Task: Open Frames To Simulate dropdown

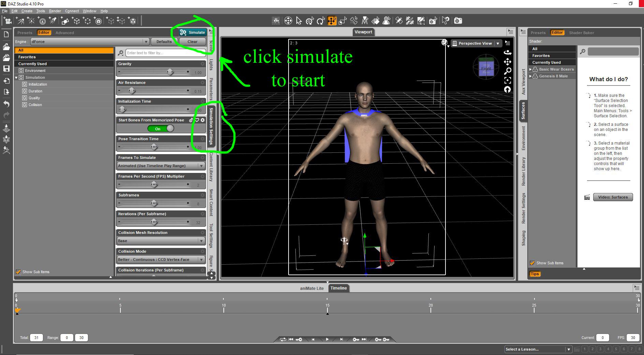Action: pos(161,166)
